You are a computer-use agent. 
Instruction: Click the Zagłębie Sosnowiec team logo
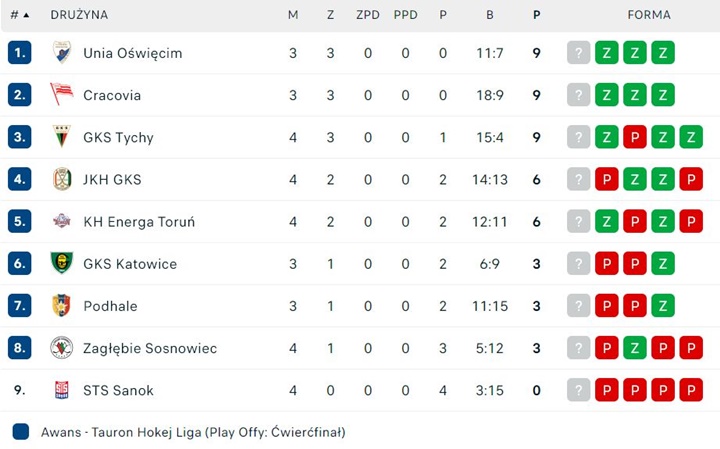tap(62, 347)
